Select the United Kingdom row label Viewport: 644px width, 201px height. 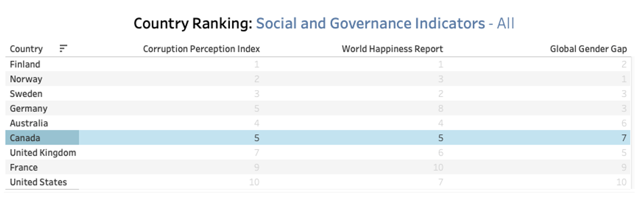coord(43,152)
